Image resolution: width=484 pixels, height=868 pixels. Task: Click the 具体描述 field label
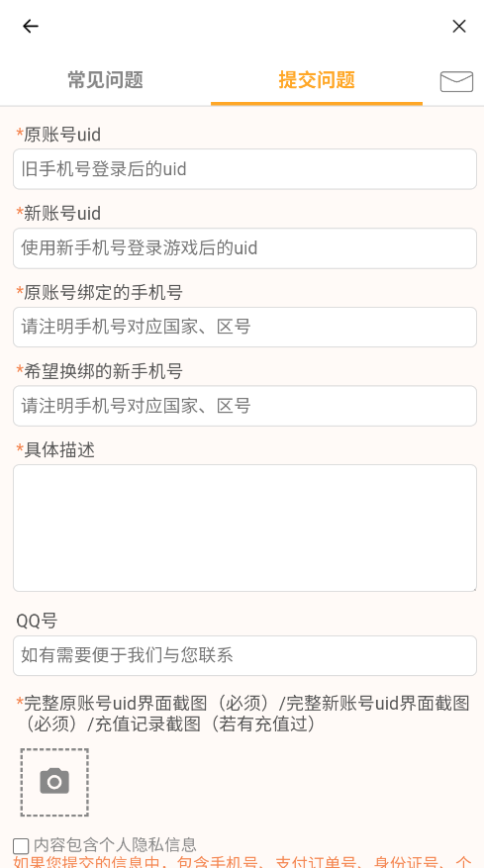(x=55, y=450)
